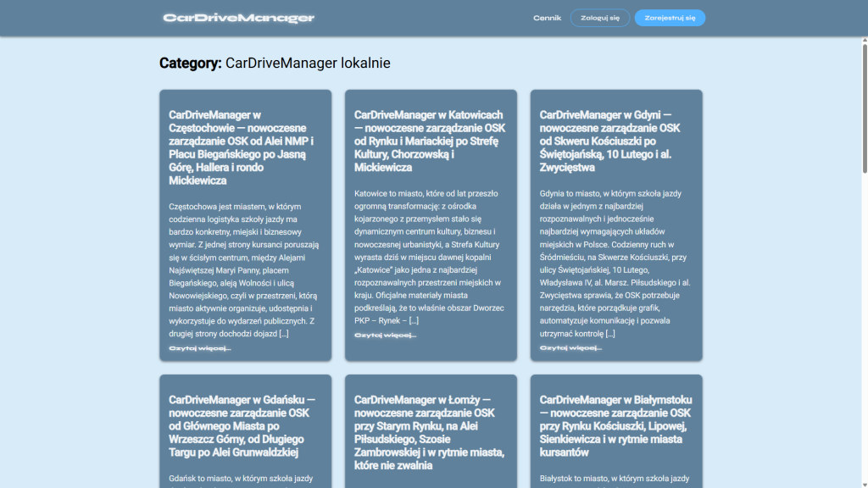
Task: Click Czytaj więcej under Gdynia article
Action: pyautogui.click(x=570, y=348)
